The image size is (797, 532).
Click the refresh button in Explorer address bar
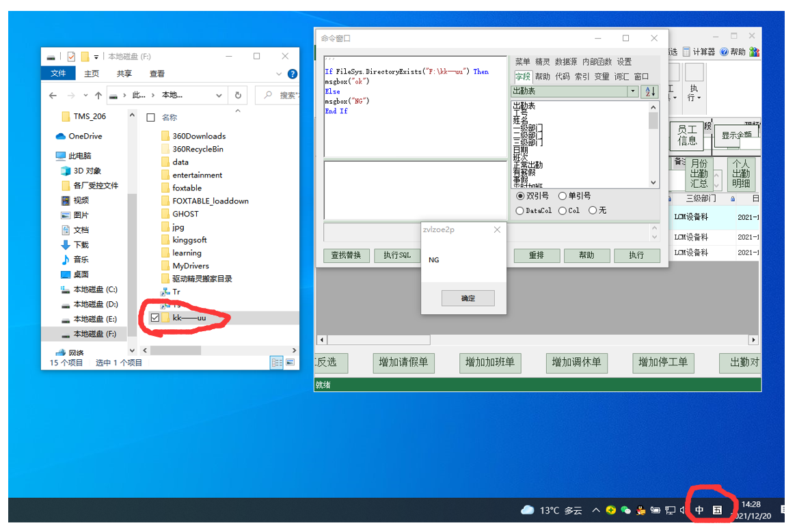click(x=238, y=96)
